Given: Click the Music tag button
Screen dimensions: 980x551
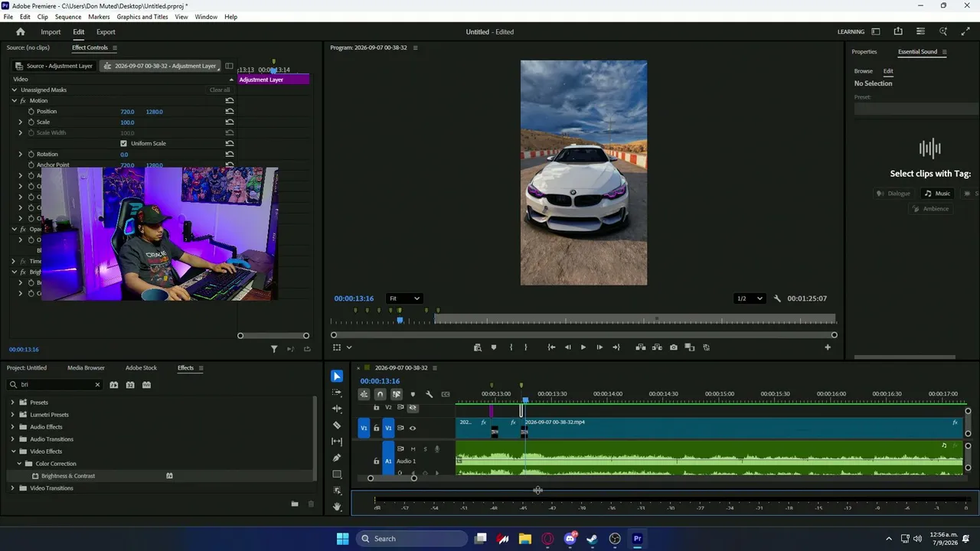Looking at the screenshot, I should (938, 194).
